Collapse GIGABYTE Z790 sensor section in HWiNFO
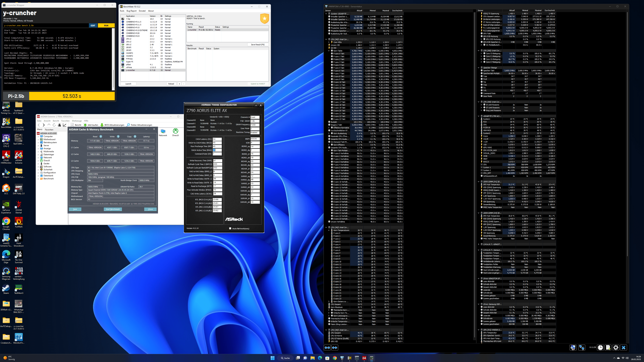The height and width of the screenshot is (362, 644). (478, 116)
